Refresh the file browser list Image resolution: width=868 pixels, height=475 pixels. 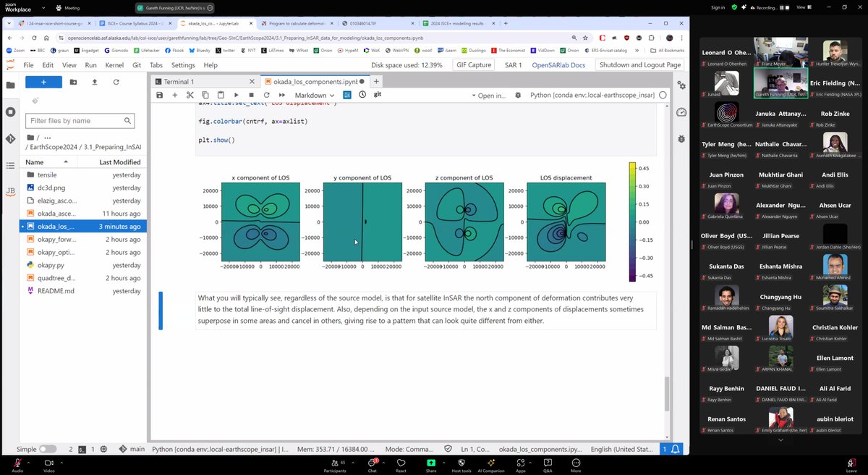click(x=116, y=83)
